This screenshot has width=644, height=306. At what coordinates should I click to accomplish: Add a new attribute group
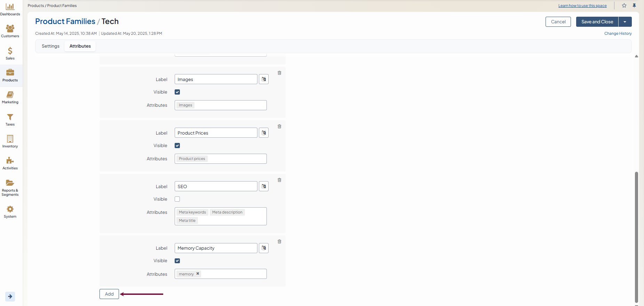point(109,294)
